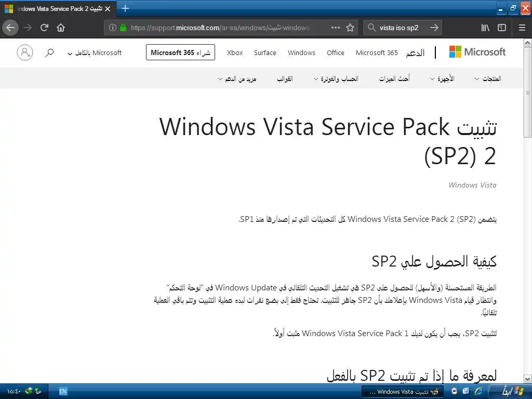Open أحدث الميزات menu item
The width and height of the screenshot is (532, 399).
pos(394,79)
